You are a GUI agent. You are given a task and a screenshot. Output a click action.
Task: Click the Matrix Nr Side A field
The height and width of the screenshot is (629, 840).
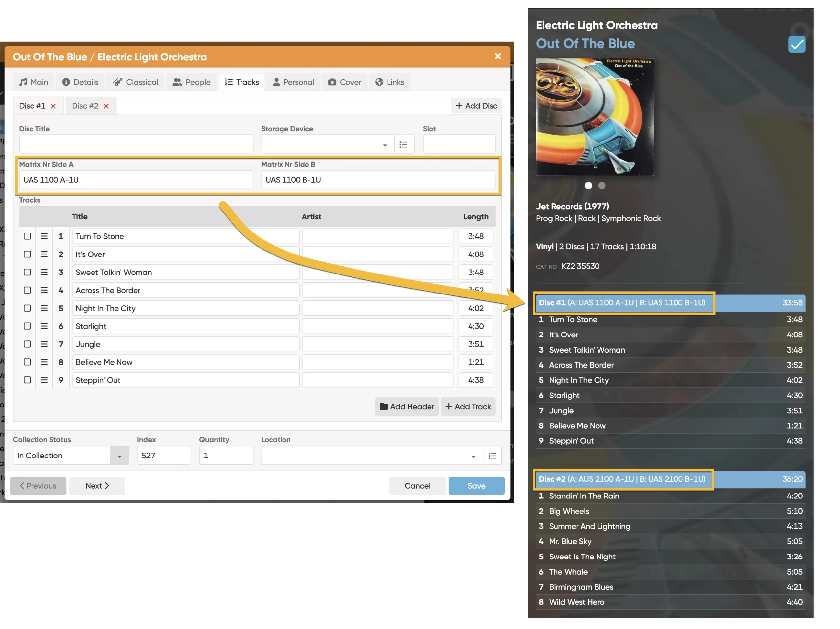[136, 180]
